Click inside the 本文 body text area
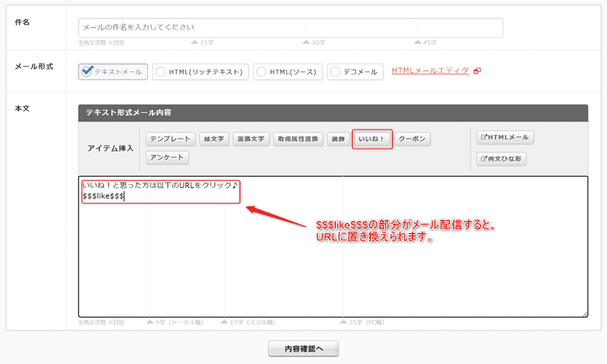Viewport: 607px width, 364px height. pos(334,258)
